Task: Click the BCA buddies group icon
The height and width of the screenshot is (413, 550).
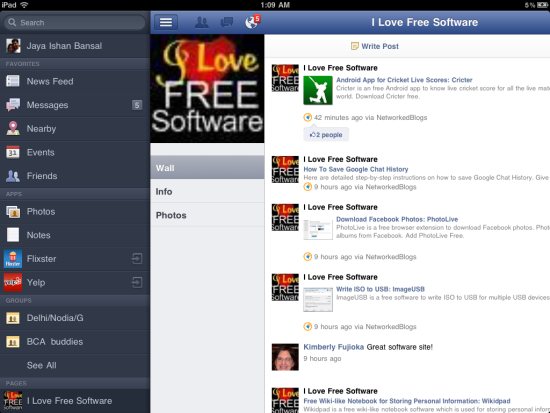Action: click(x=13, y=341)
